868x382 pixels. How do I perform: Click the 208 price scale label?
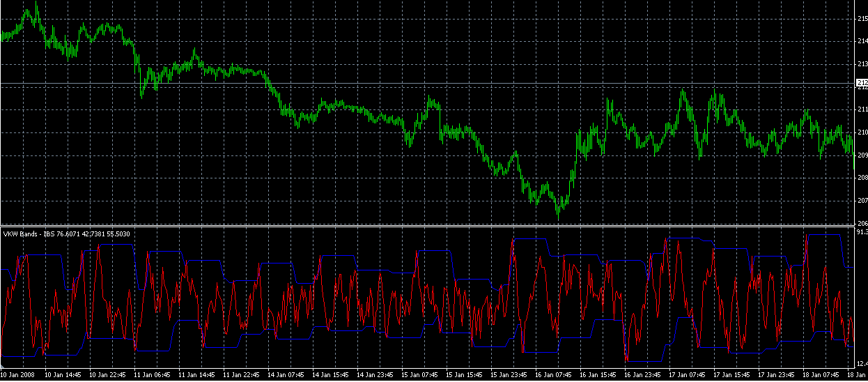pos(862,178)
